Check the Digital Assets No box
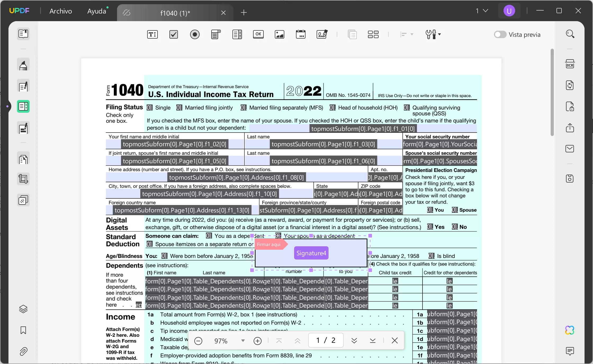Screen dimensions: 593x364 tap(455, 227)
